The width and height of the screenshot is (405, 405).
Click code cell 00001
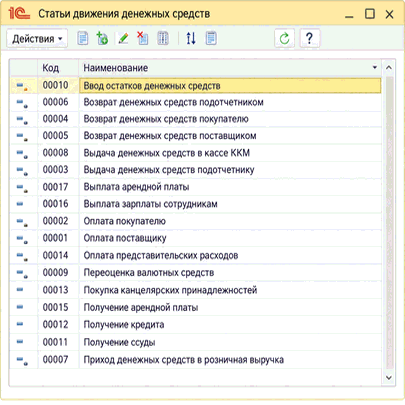[58, 238]
